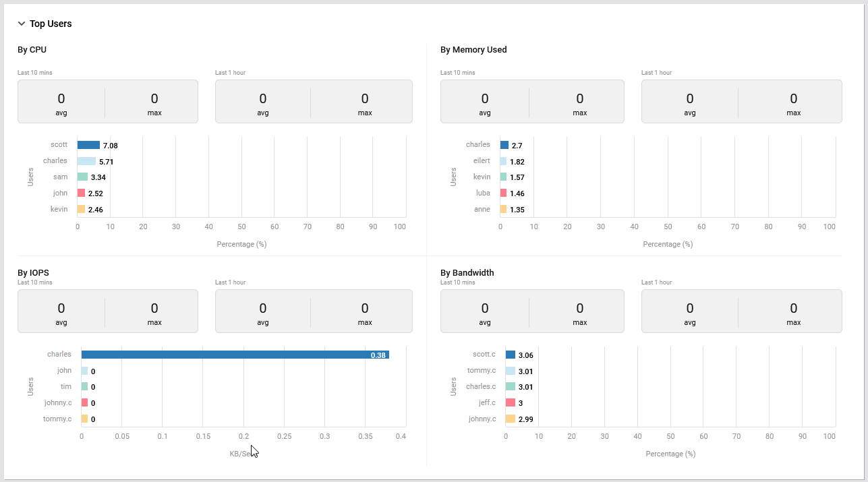Click the jeff.c user label

(x=487, y=402)
